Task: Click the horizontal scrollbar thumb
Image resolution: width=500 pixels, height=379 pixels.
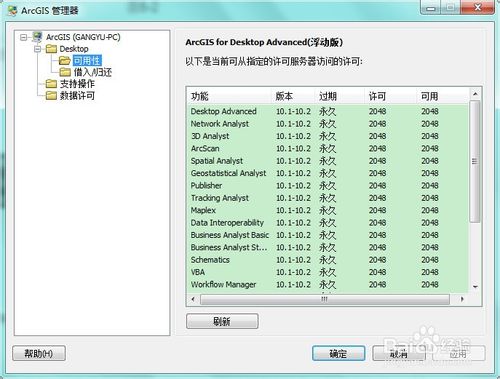Action: pos(325,299)
